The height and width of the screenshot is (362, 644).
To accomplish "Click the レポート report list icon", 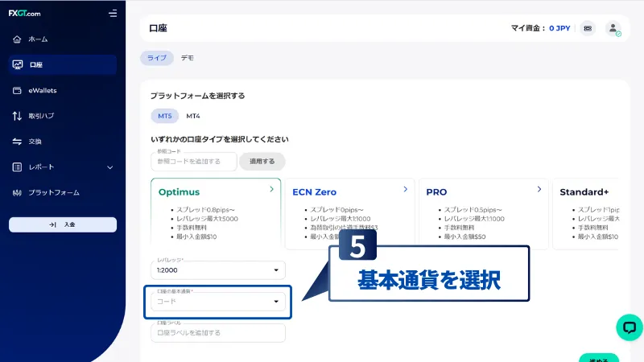I will pyautogui.click(x=17, y=167).
